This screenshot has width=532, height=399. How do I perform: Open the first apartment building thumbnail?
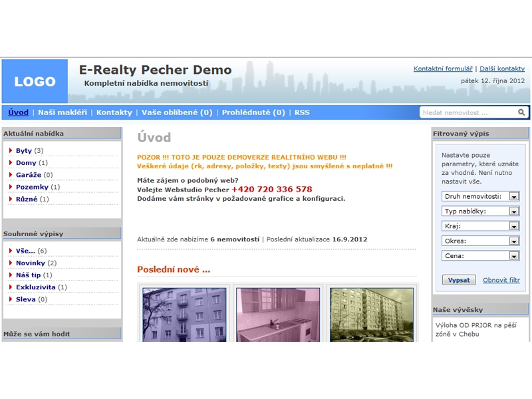point(184,315)
